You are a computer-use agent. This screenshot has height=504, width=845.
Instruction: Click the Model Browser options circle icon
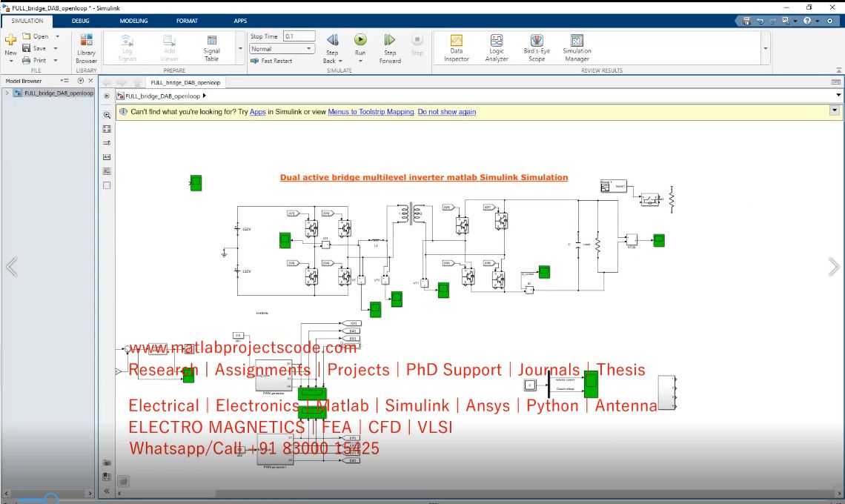(80, 80)
